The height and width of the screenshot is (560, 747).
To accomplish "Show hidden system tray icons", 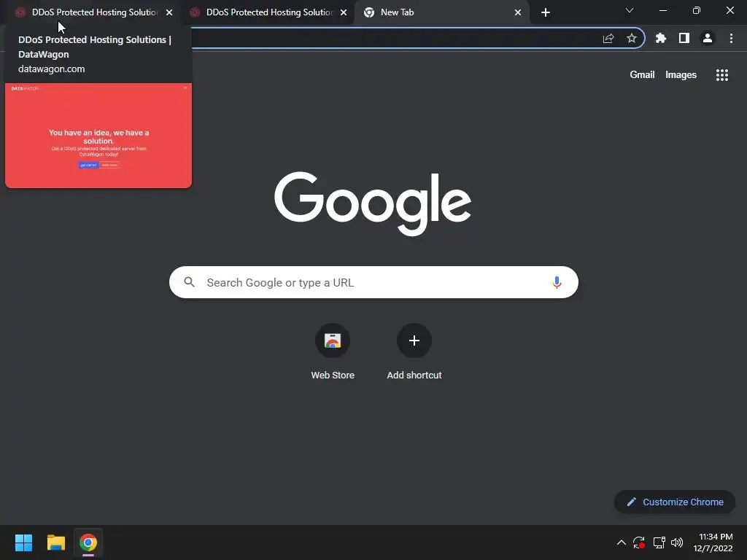I will [x=622, y=542].
